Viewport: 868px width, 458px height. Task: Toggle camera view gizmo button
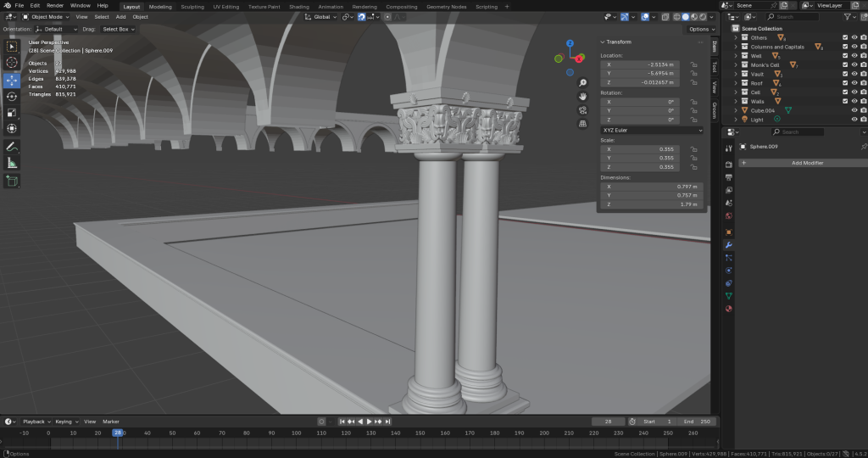[583, 110]
